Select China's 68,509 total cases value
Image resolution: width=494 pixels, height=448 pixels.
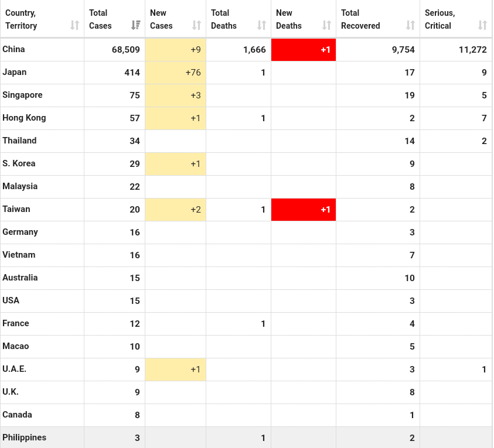[125, 50]
